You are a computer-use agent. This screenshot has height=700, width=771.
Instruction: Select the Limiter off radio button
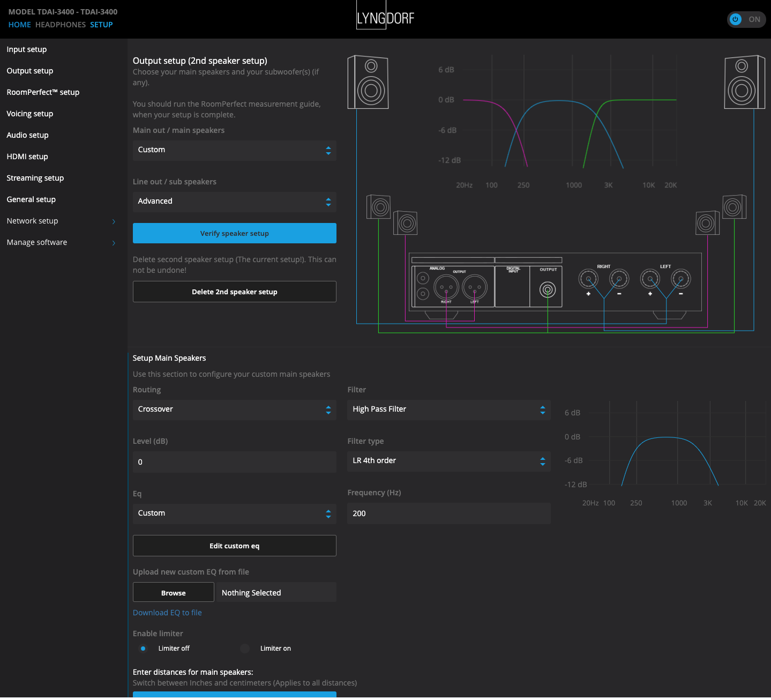coord(143,649)
